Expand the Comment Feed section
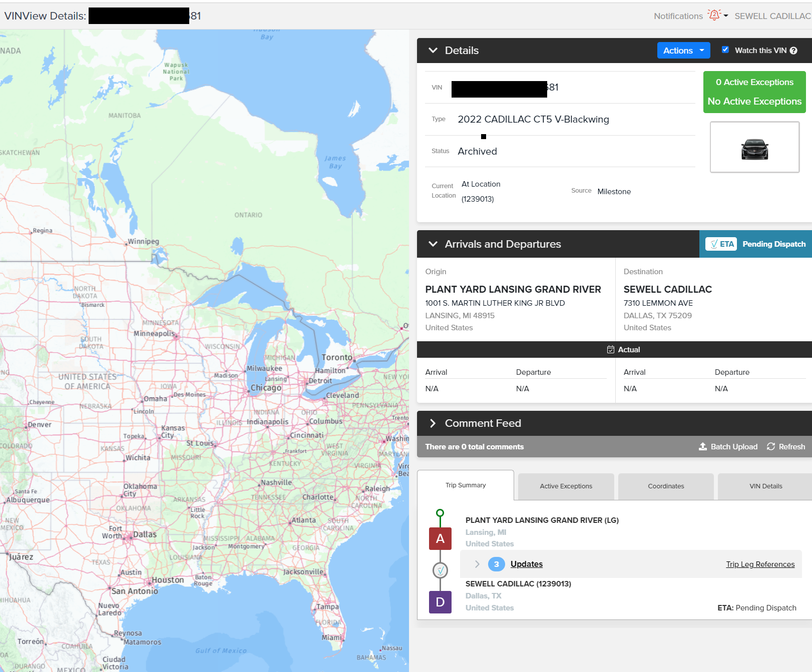This screenshot has height=672, width=812. tap(433, 423)
